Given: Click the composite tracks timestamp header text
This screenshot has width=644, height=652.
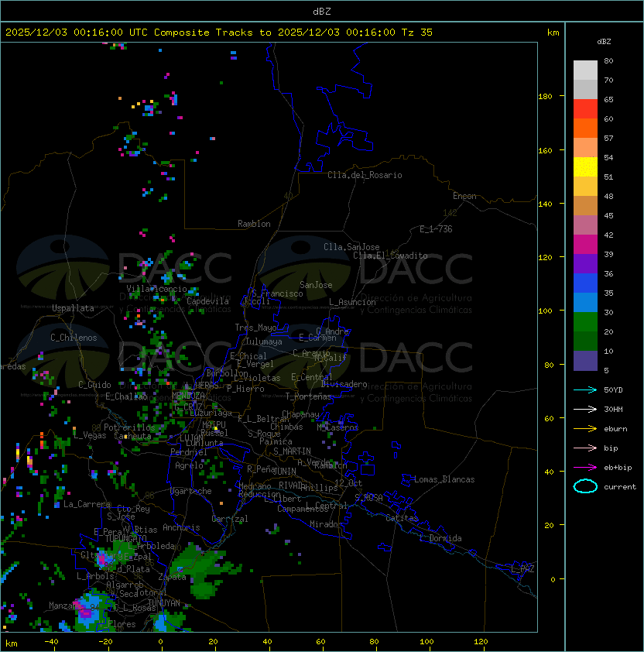Looking at the screenshot, I should pyautogui.click(x=219, y=33).
